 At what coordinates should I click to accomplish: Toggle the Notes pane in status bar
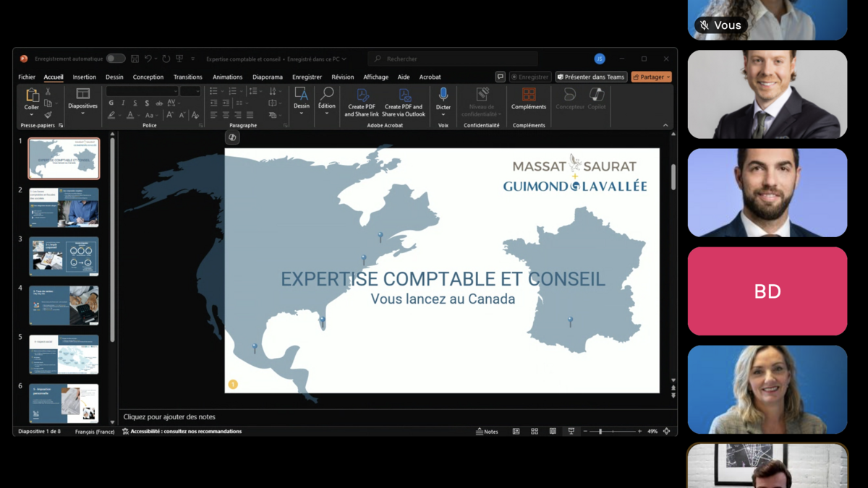487,432
